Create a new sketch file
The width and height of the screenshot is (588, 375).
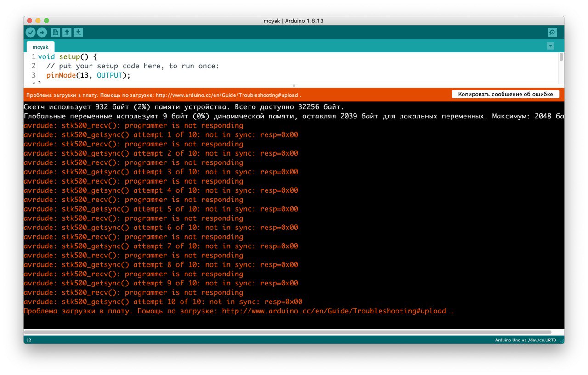[x=56, y=32]
